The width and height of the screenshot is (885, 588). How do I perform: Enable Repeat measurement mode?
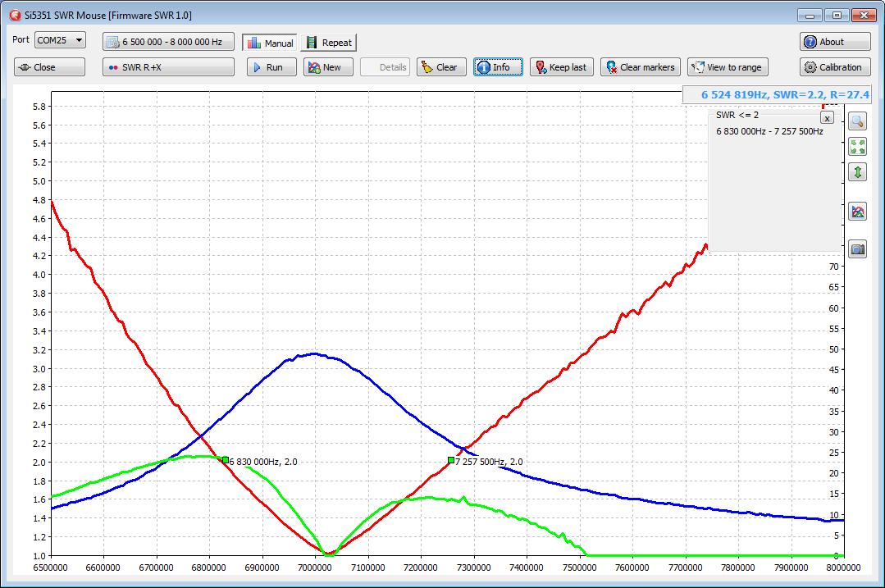(329, 43)
